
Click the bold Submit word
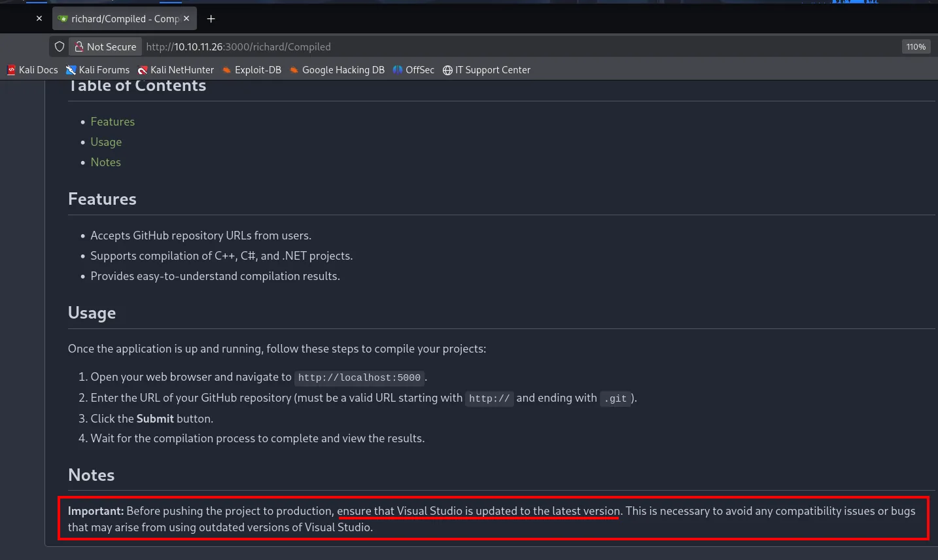(x=155, y=419)
